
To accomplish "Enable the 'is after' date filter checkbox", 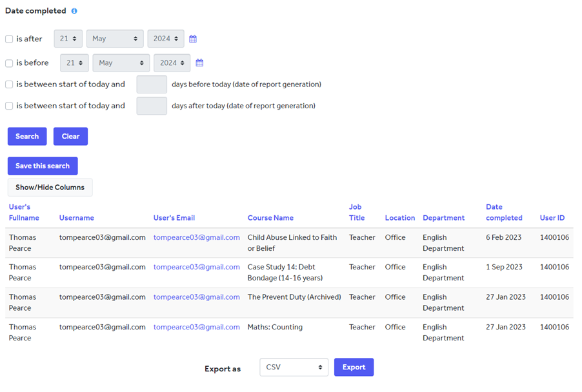I will 8,39.
